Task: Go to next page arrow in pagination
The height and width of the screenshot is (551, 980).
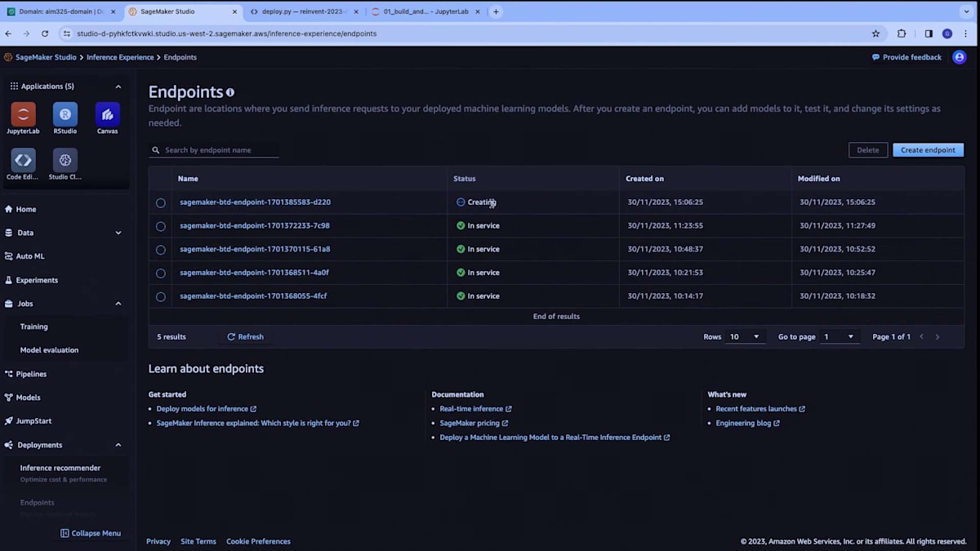Action: point(937,336)
